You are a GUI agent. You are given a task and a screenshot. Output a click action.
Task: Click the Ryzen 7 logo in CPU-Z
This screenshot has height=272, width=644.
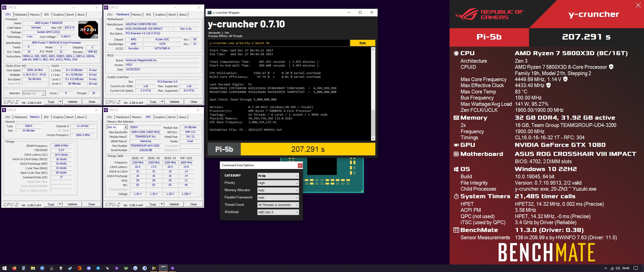tap(88, 29)
